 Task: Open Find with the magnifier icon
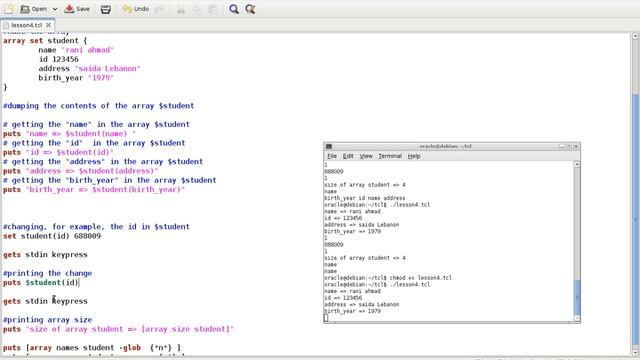coord(233,9)
